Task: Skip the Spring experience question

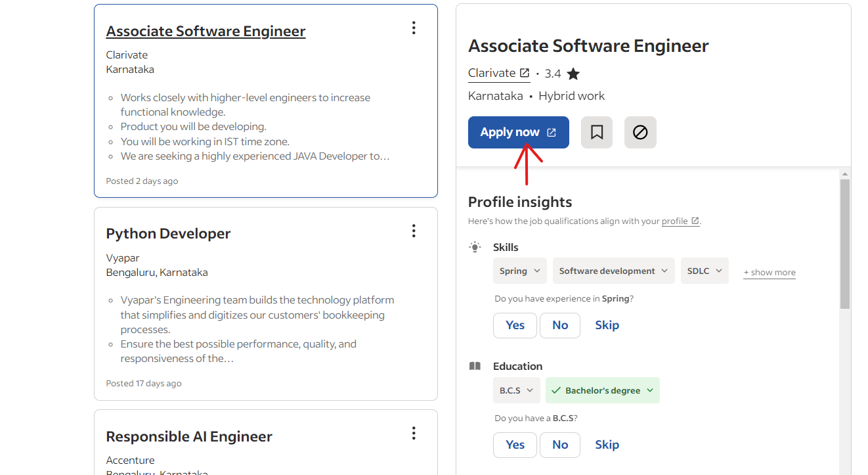Action: pyautogui.click(x=607, y=325)
